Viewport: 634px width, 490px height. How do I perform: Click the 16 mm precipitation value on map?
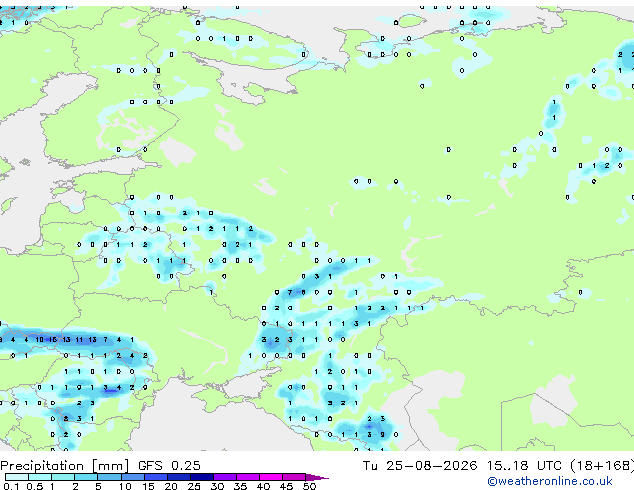53,340
